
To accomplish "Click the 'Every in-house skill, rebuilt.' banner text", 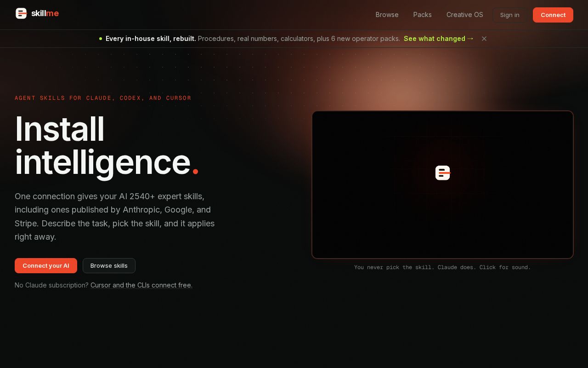I will pos(151,39).
